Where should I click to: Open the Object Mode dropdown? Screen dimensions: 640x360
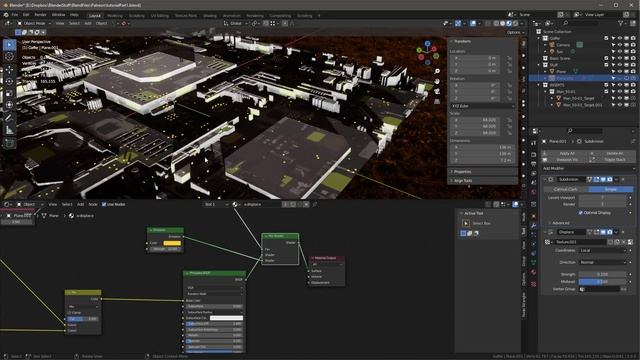34,23
